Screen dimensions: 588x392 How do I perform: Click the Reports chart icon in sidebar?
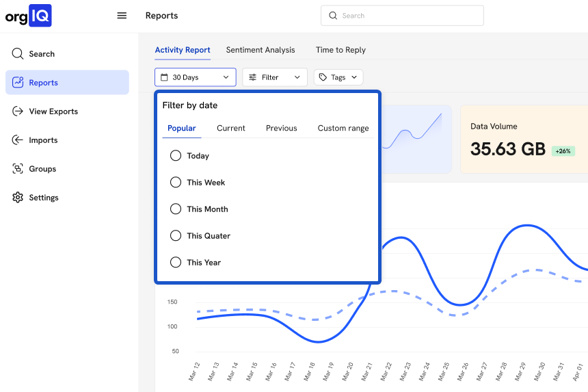pyautogui.click(x=18, y=83)
